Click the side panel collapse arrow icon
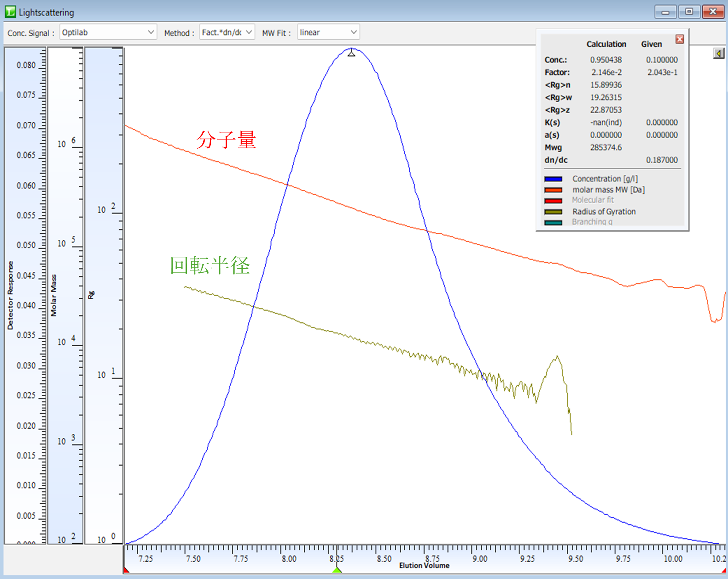 point(718,54)
